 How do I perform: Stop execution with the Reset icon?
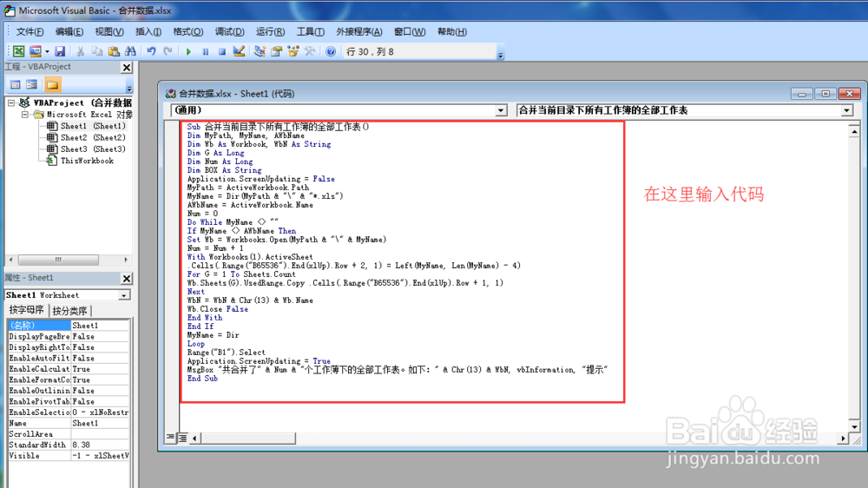click(222, 51)
